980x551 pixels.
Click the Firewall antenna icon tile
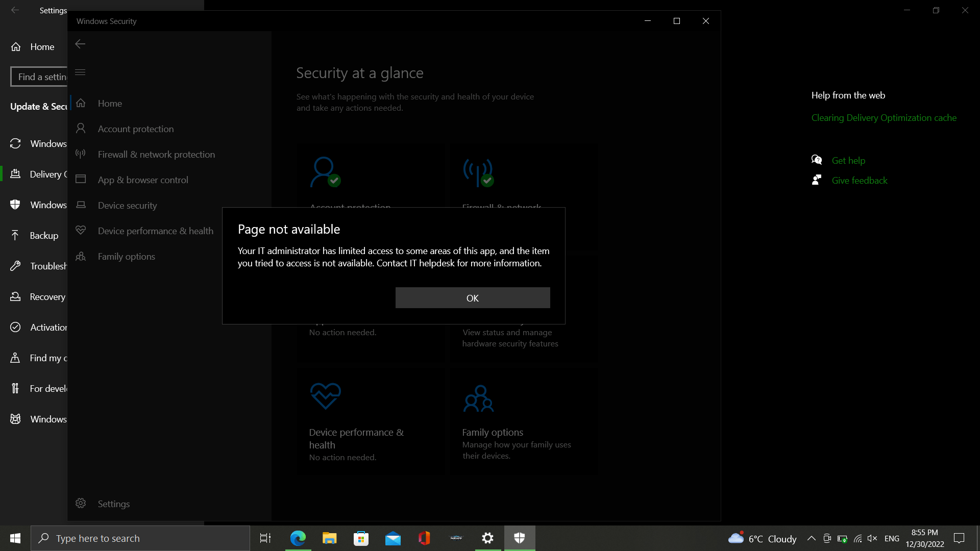[x=478, y=172]
